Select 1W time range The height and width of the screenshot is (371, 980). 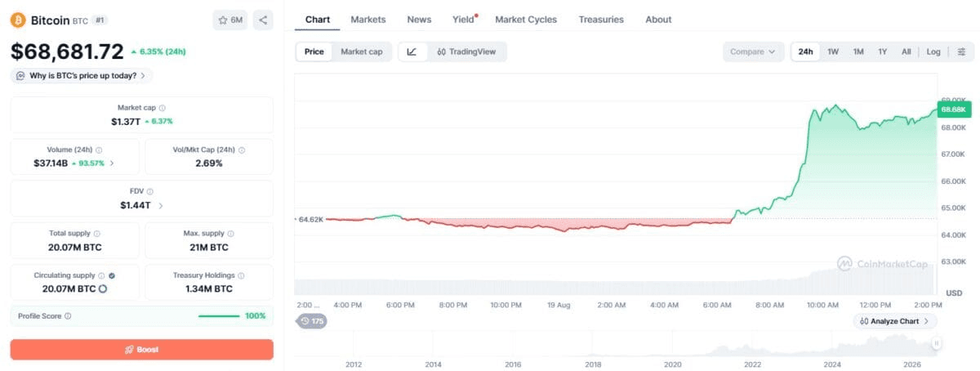coord(833,51)
